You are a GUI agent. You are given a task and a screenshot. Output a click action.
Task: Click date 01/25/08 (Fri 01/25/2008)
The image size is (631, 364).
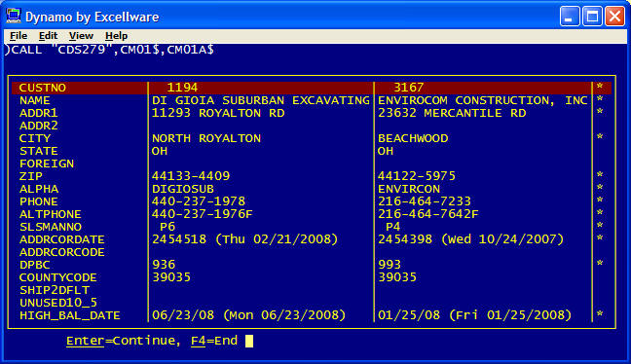475,315
